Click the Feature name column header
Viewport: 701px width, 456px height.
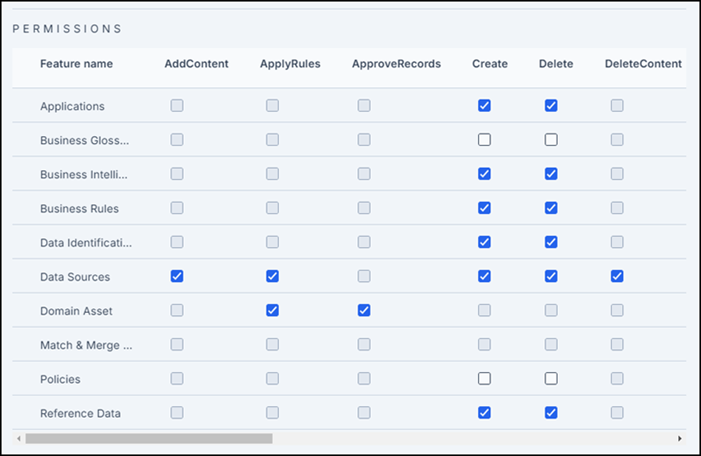point(76,64)
